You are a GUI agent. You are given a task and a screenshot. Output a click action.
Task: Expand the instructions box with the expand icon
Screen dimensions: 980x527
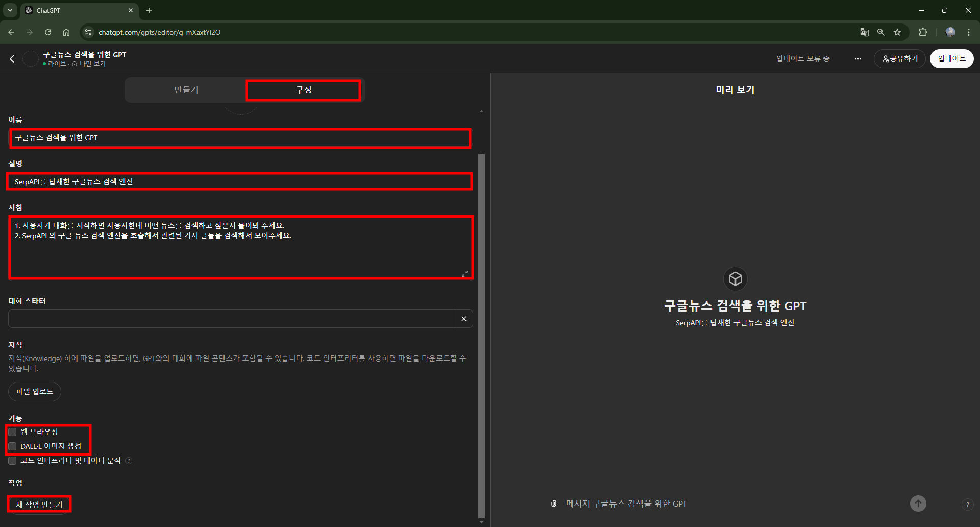(465, 274)
